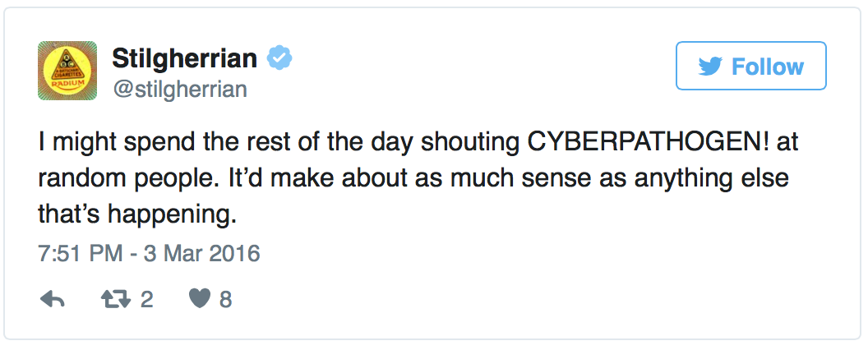This screenshot has height=350, width=868.
Task: Click empty card space right of like count
Action: [x=493, y=300]
